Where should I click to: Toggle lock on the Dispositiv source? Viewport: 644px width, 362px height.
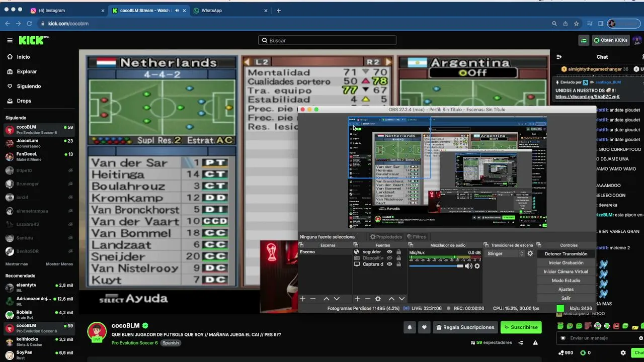(x=398, y=258)
